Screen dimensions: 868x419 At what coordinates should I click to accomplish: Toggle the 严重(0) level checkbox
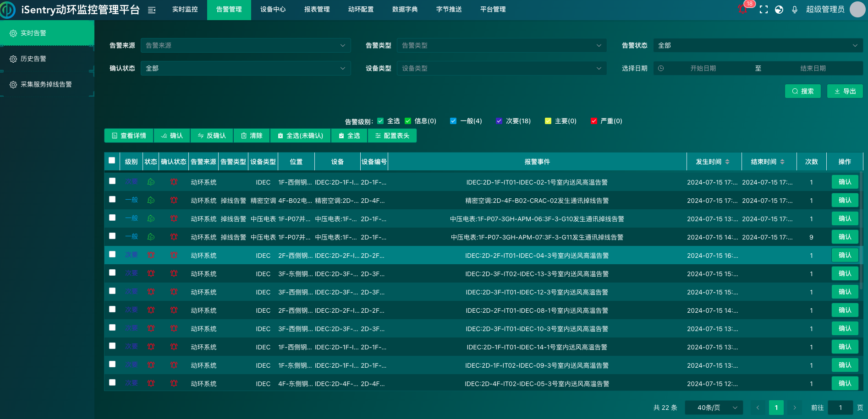(594, 121)
